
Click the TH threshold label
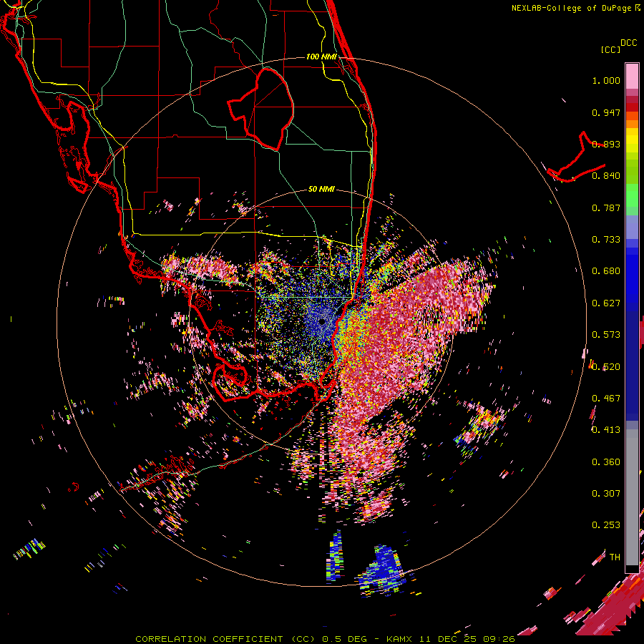click(615, 557)
